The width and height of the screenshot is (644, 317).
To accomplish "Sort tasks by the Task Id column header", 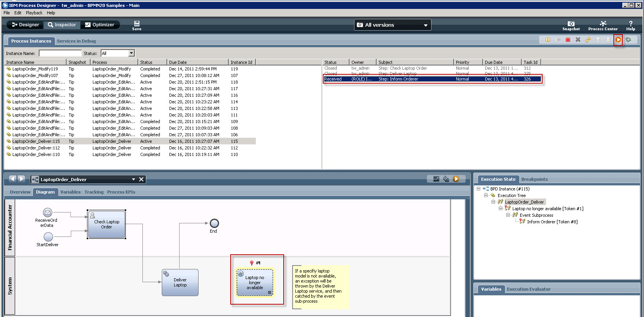I will (x=531, y=62).
